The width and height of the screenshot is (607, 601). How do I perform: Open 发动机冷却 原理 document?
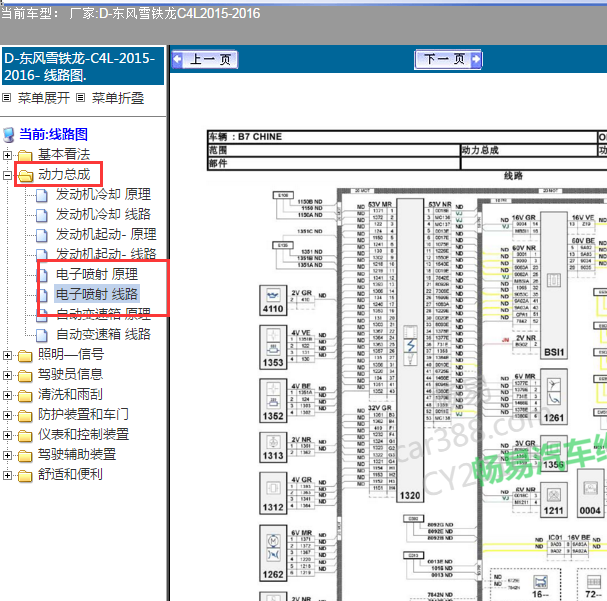[103, 194]
